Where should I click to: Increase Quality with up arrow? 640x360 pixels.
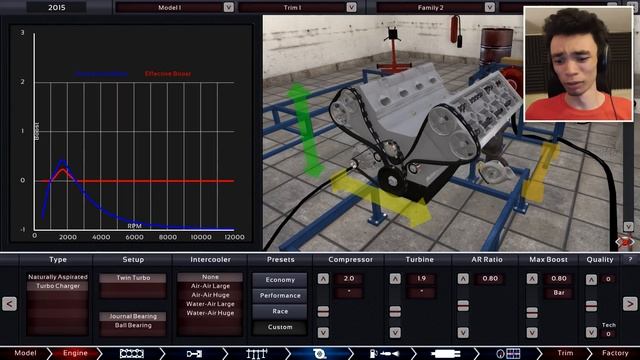tap(591, 279)
